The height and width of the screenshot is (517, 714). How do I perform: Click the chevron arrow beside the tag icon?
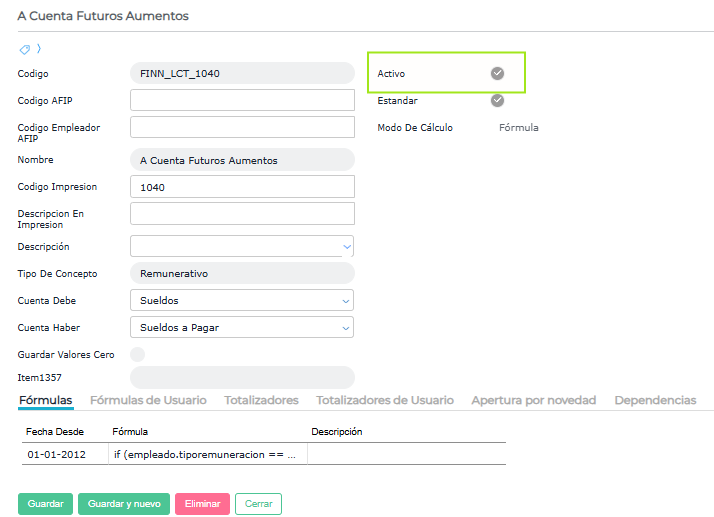point(39,48)
